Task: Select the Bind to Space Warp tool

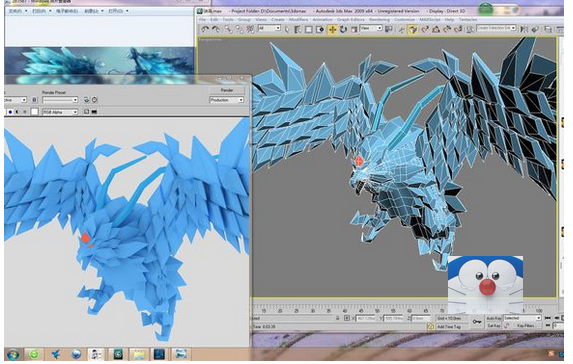Action: pos(250,30)
